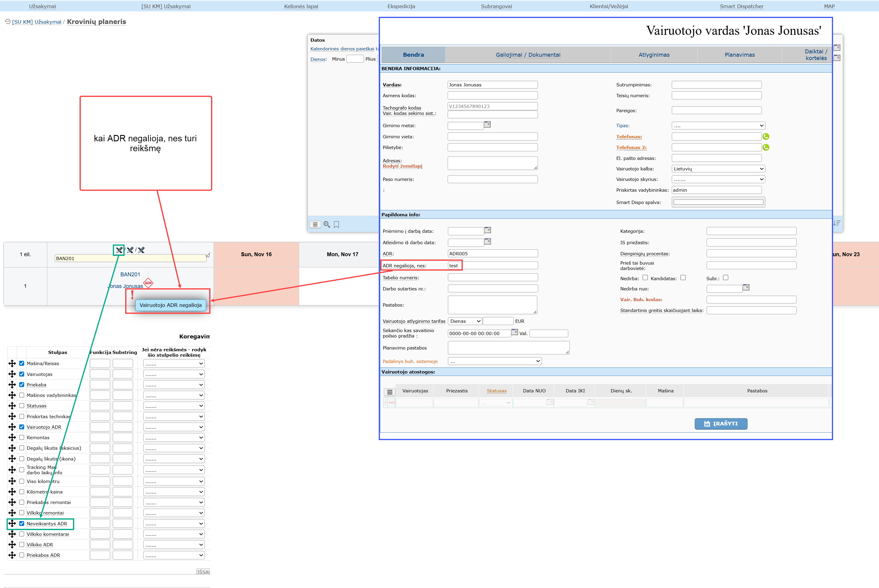Viewport: 879px width, 588px height.
Task: Click the Statusas column header link
Action: tap(496, 391)
